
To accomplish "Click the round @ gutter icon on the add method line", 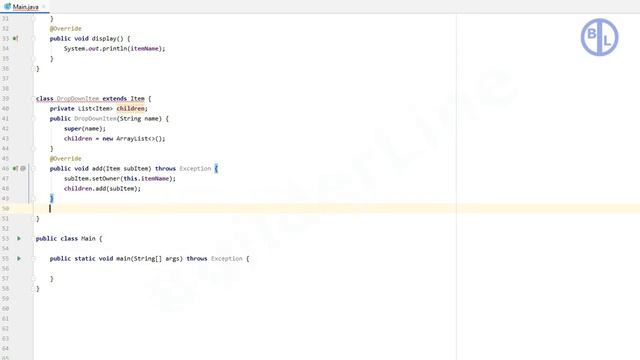I will pos(23,168).
